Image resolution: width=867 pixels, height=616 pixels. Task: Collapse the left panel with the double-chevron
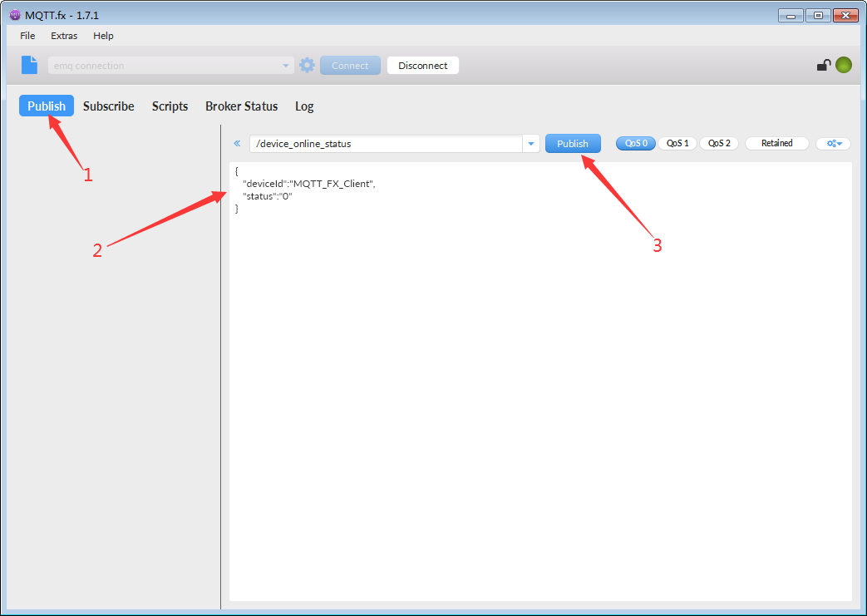click(237, 143)
